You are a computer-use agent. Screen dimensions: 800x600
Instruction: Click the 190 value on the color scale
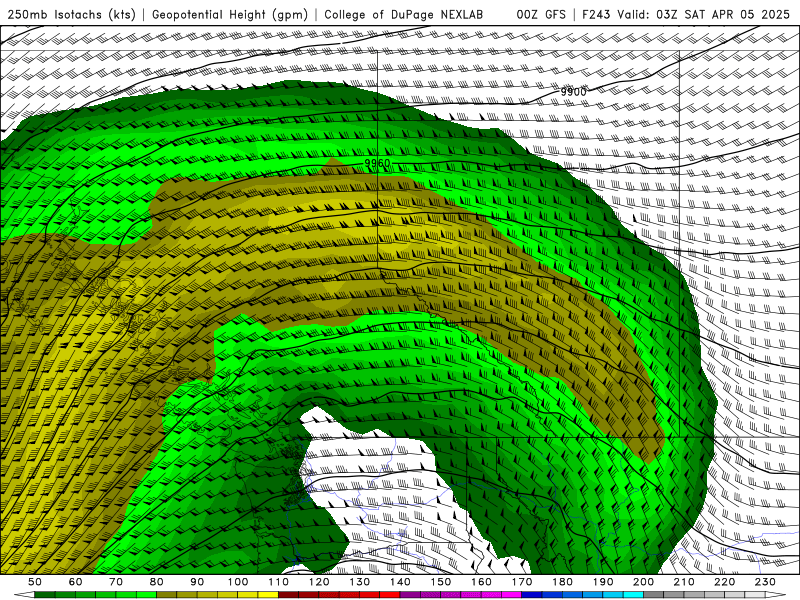click(x=603, y=582)
